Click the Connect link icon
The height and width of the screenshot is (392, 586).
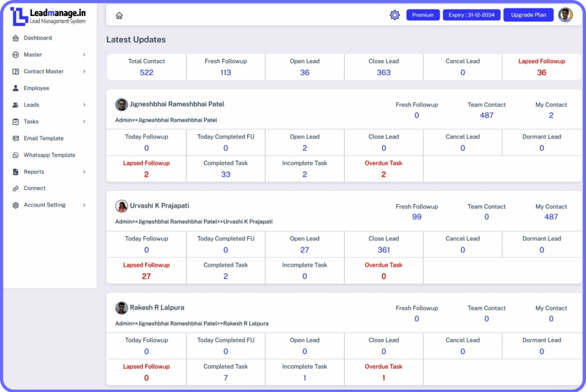[x=15, y=188]
